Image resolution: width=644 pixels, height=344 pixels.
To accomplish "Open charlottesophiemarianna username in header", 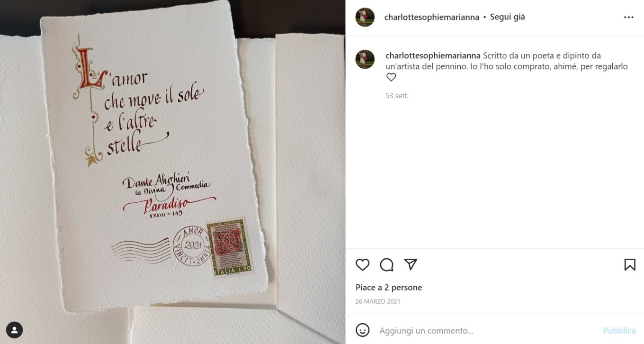I will [432, 17].
